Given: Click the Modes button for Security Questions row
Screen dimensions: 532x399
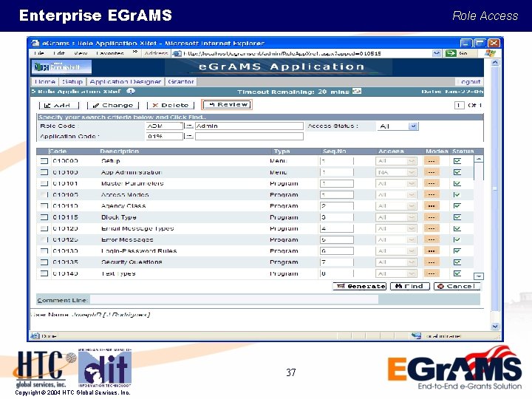Looking at the screenshot, I should coord(432,262).
